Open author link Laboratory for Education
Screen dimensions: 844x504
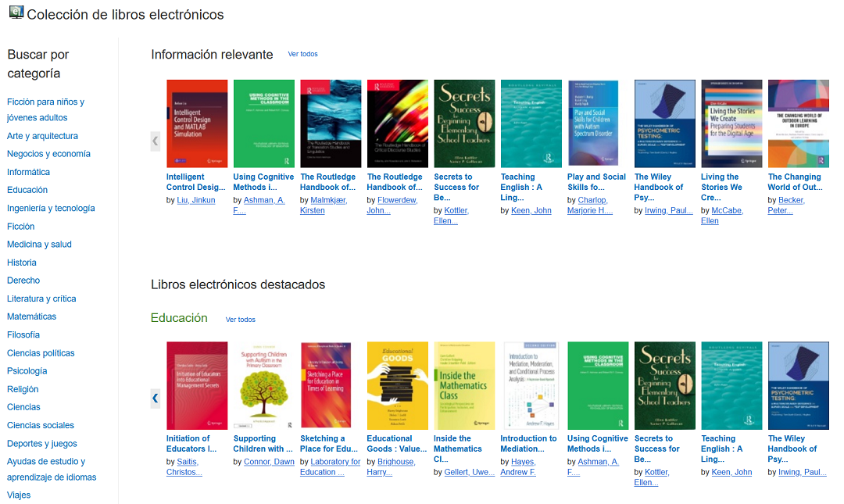point(330,466)
